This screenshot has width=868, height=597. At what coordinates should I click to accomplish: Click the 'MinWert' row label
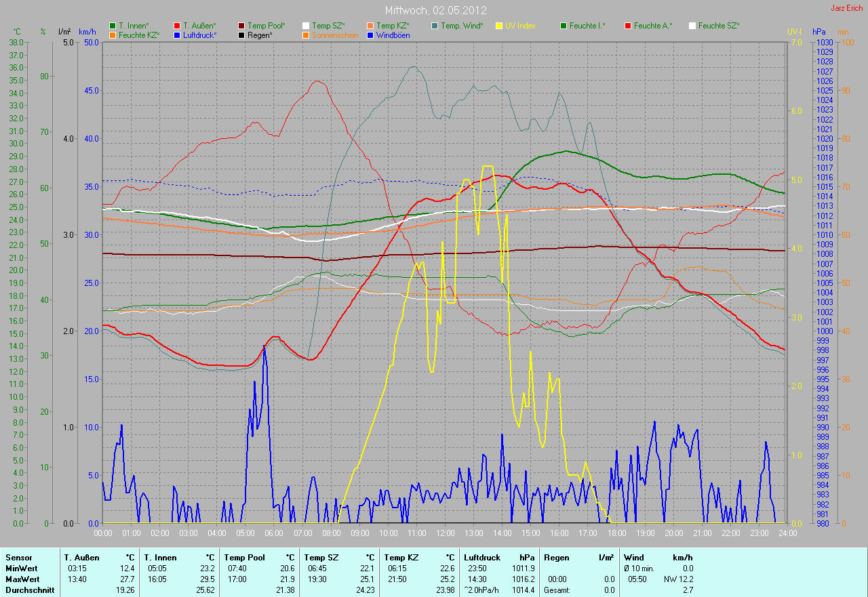pos(22,569)
